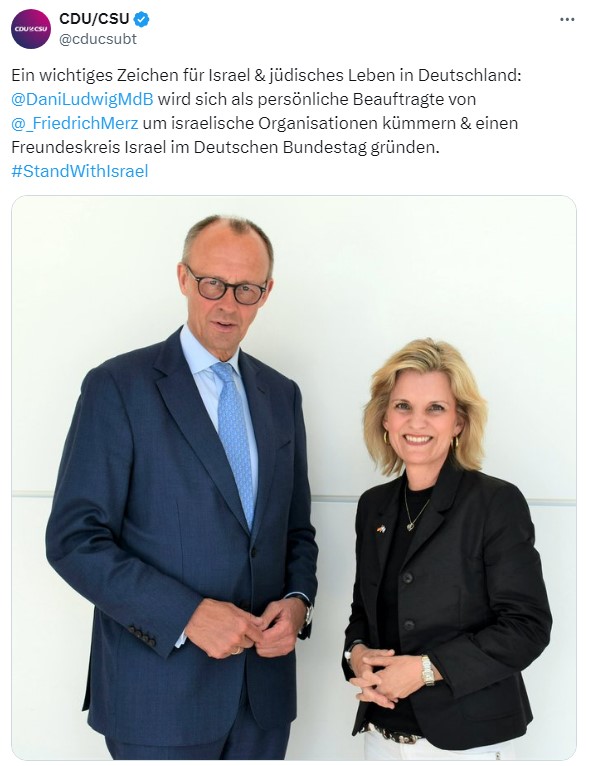Open the @cducsubt handle
This screenshot has height=766, width=593.
coord(98,39)
